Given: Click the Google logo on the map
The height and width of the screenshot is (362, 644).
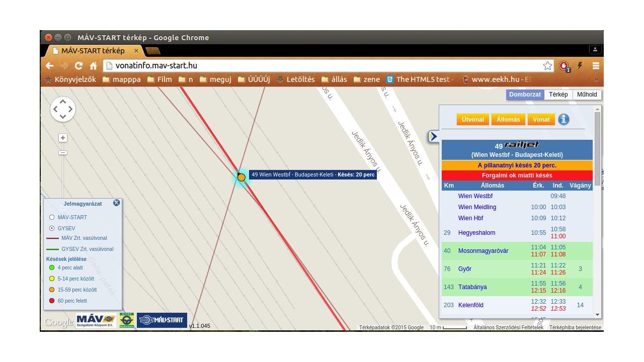Looking at the screenshot, I should 59,322.
